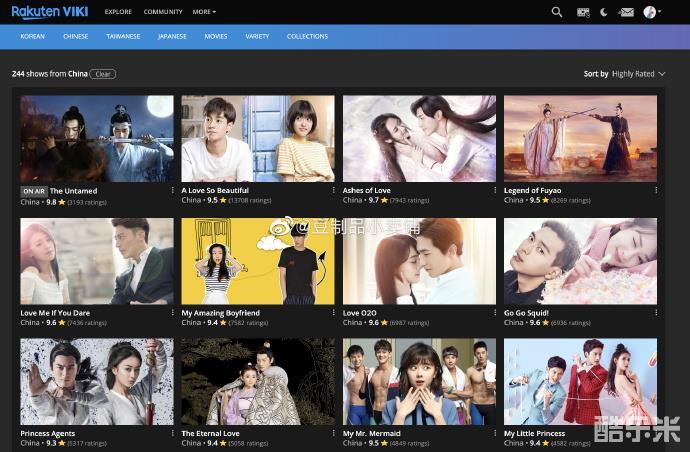Open Princess Agents title link
Viewport: 690px width, 452px height.
48,434
